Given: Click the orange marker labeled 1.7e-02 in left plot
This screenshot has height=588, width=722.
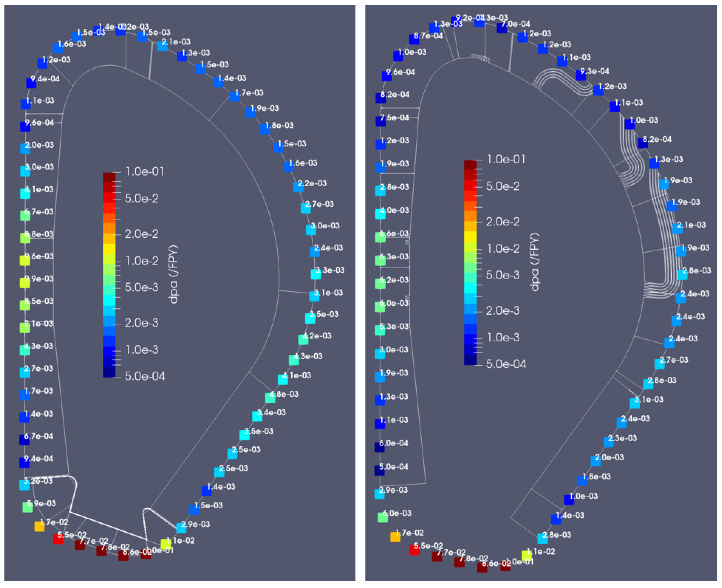Looking at the screenshot, I should 39,526.
